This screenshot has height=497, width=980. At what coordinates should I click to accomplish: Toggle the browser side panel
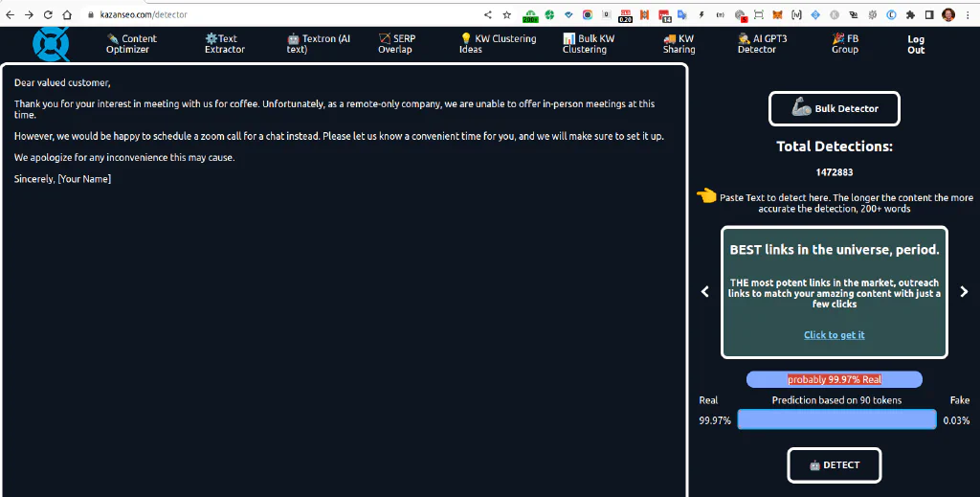pos(929,14)
